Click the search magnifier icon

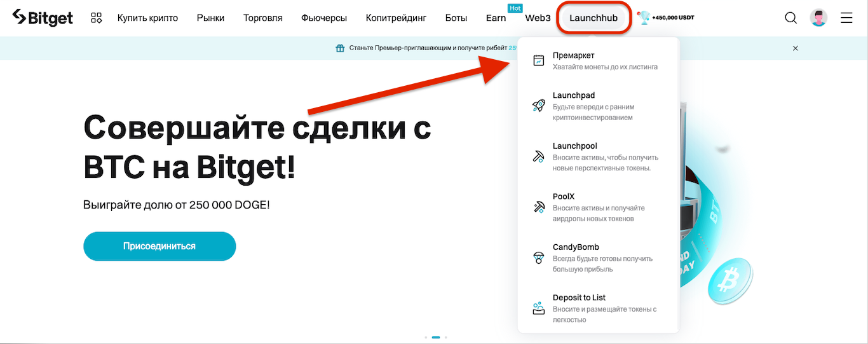(x=791, y=18)
